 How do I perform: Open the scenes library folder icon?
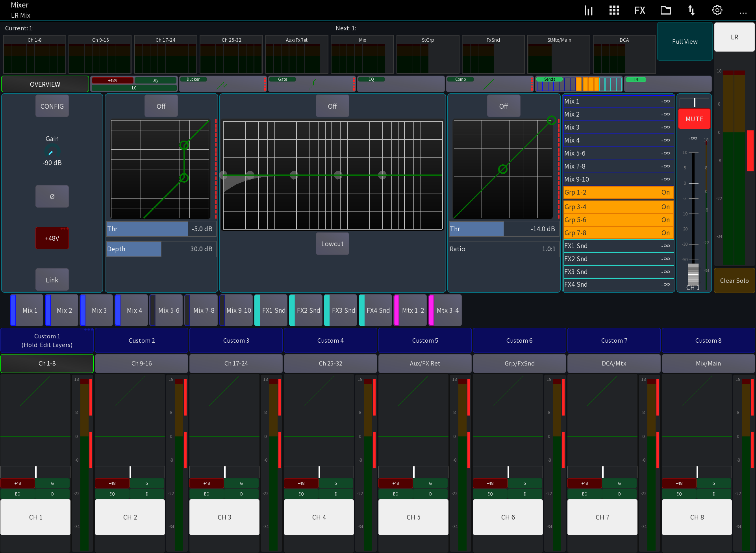[x=665, y=10]
